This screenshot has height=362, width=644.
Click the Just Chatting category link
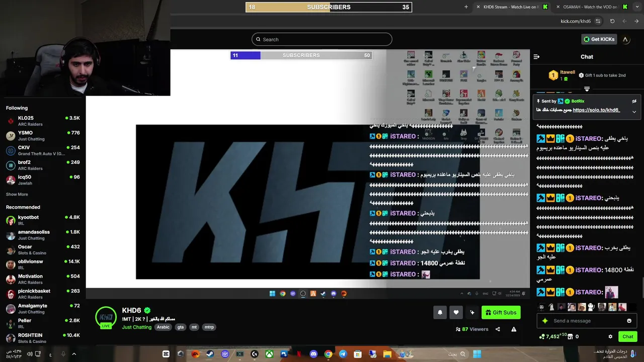point(136,327)
